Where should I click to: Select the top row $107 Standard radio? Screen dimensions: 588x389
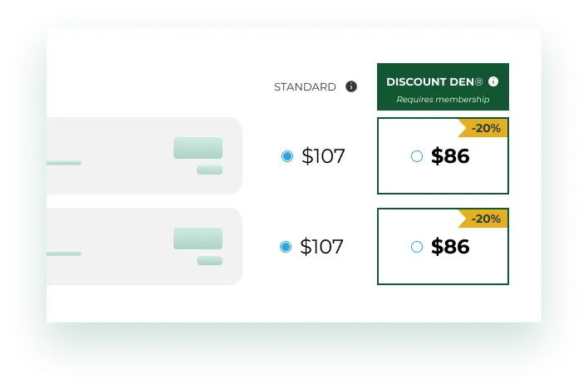click(287, 156)
